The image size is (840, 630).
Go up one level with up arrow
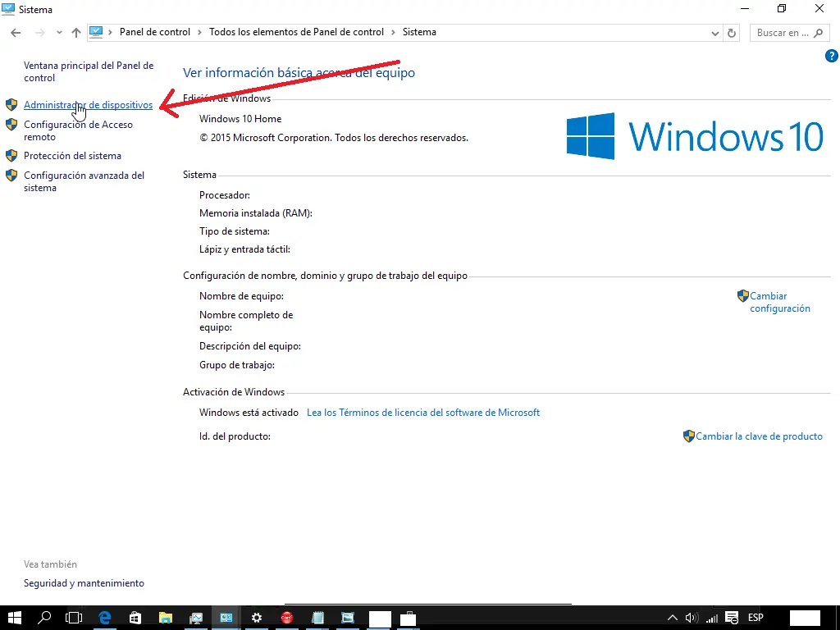76,33
